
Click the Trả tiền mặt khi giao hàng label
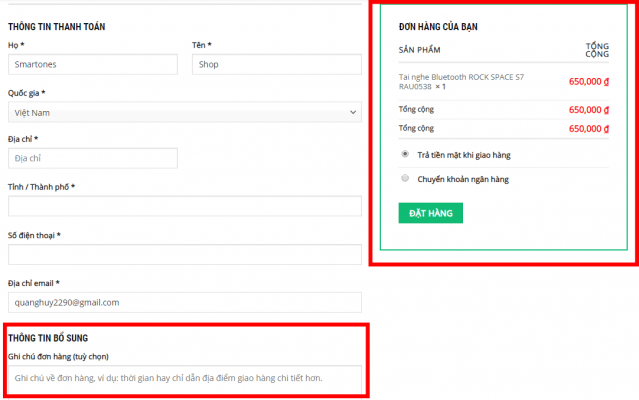[x=464, y=155]
